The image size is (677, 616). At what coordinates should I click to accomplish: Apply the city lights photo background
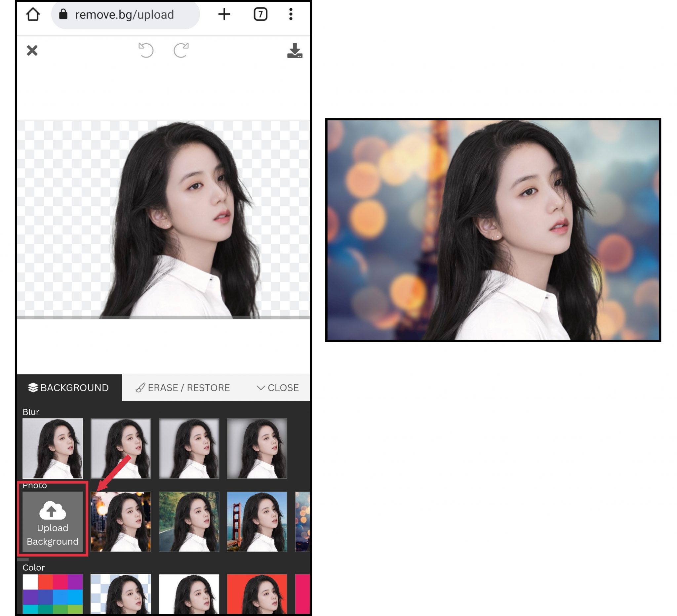pyautogui.click(x=121, y=522)
